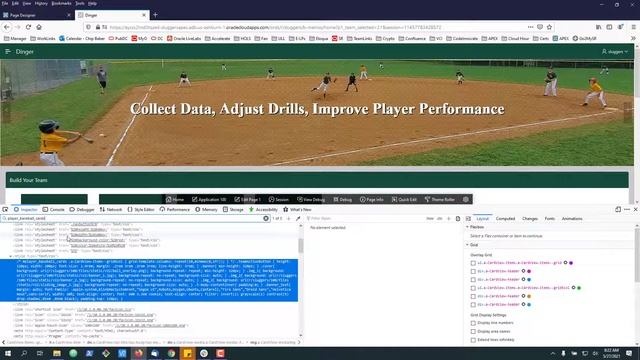
Task: Open Session in developer toolbar
Action: (x=278, y=199)
